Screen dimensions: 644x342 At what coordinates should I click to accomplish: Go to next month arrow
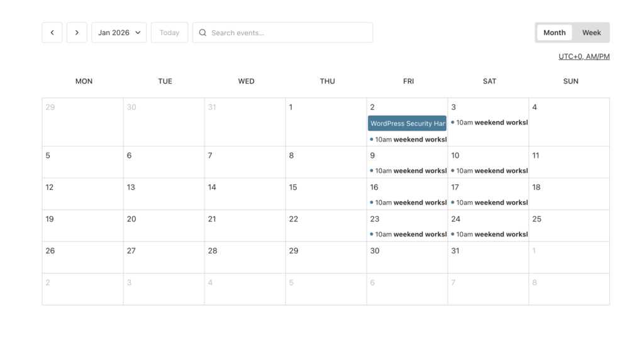(x=77, y=33)
